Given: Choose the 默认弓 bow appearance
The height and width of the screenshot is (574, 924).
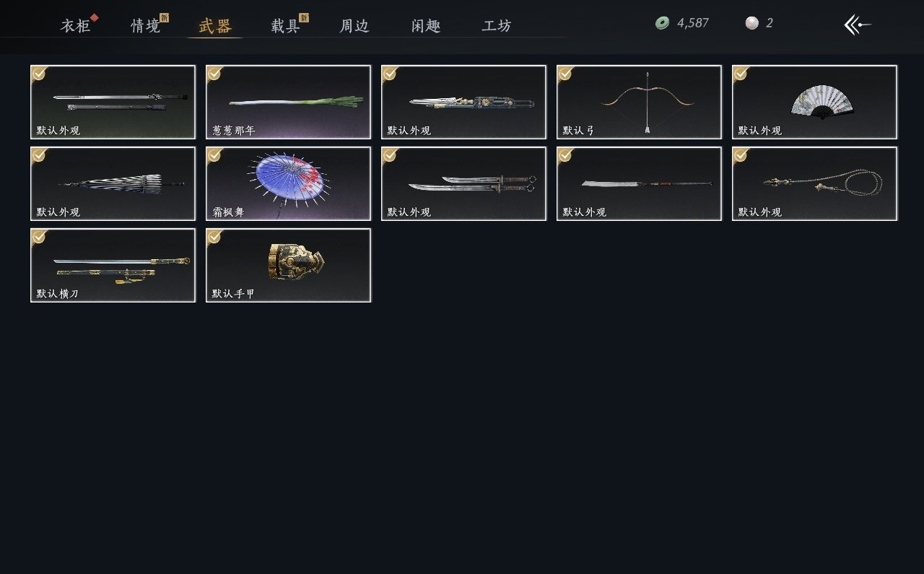Looking at the screenshot, I should [639, 102].
